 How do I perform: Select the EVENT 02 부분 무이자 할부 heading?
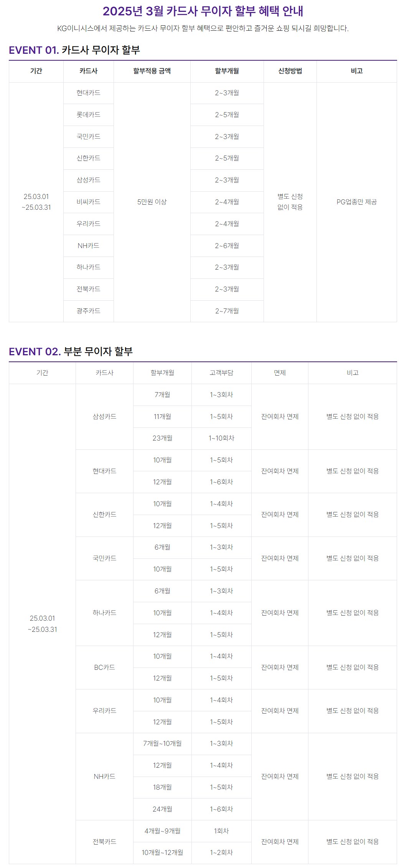coord(71,351)
